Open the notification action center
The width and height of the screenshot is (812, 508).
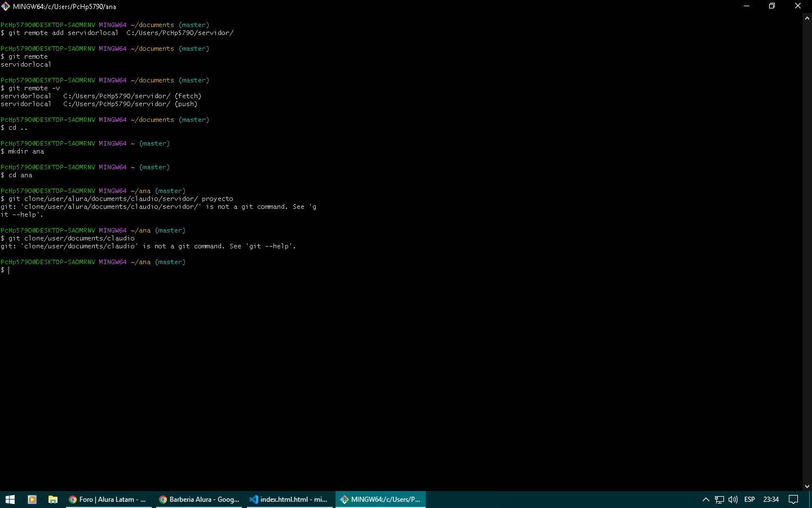point(793,500)
